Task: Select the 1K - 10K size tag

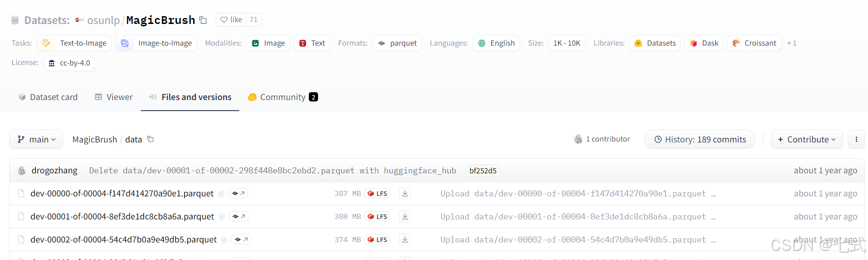Action: [567, 43]
